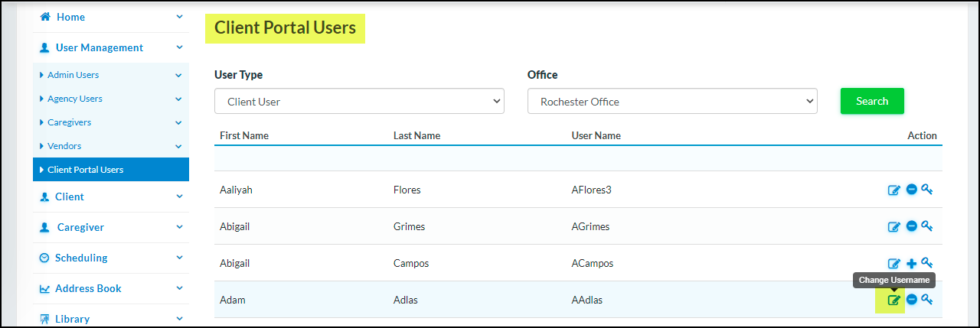
Task: Click the edit icon for ACampos
Action: tap(893, 264)
